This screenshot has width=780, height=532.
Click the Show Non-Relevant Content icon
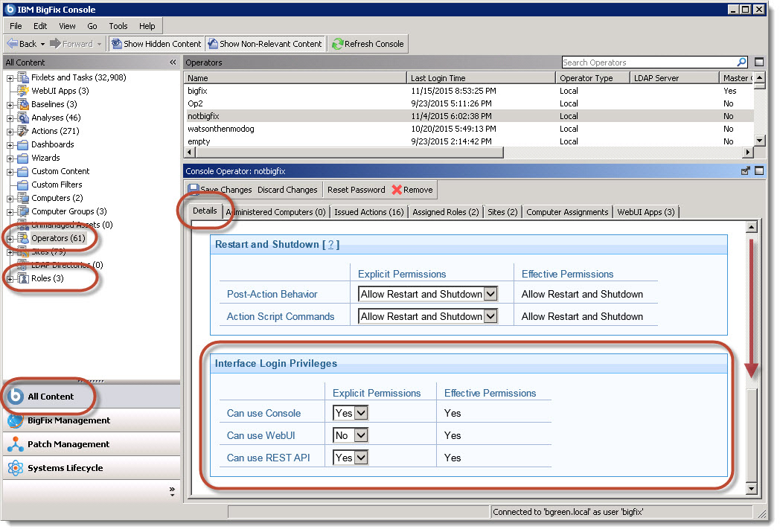pyautogui.click(x=213, y=44)
